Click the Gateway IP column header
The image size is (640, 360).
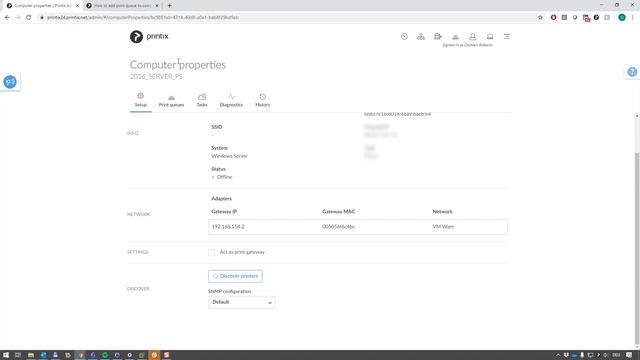pyautogui.click(x=224, y=211)
